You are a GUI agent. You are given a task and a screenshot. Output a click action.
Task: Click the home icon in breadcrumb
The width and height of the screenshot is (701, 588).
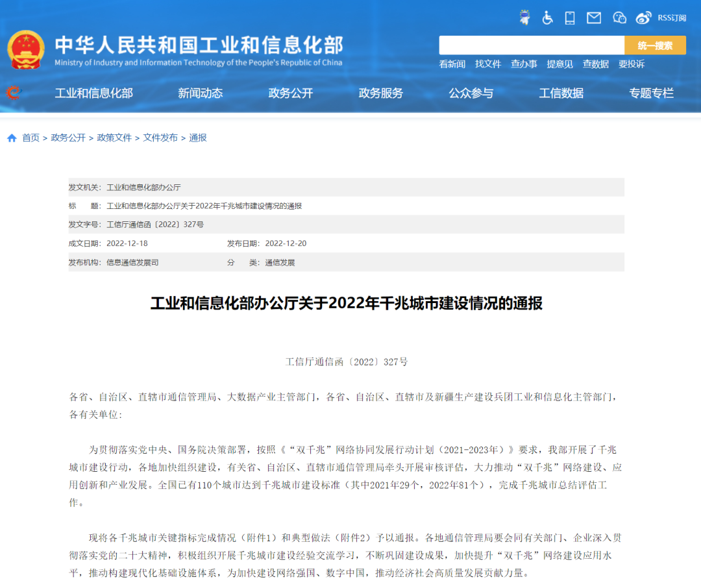[x=12, y=138]
